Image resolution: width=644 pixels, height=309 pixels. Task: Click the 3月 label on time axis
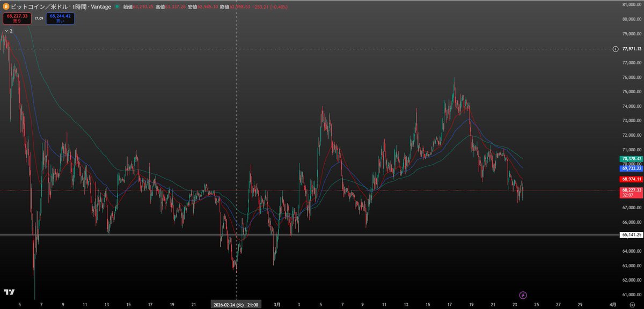(x=276, y=304)
